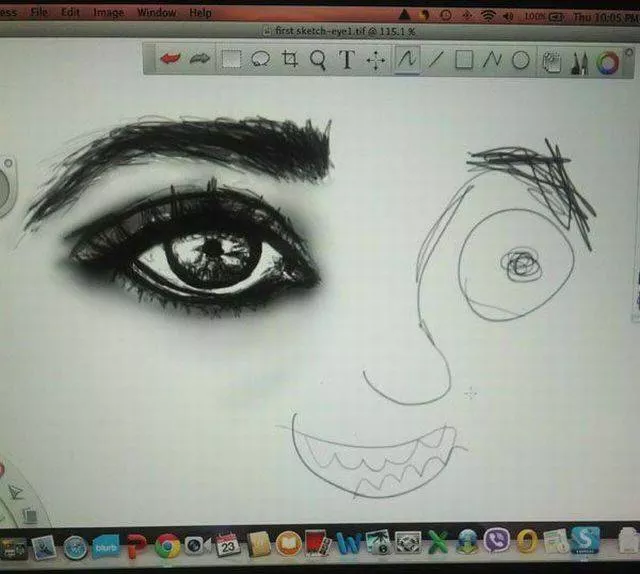Click the grey Redo arrow
The width and height of the screenshot is (640, 574).
coord(200,60)
